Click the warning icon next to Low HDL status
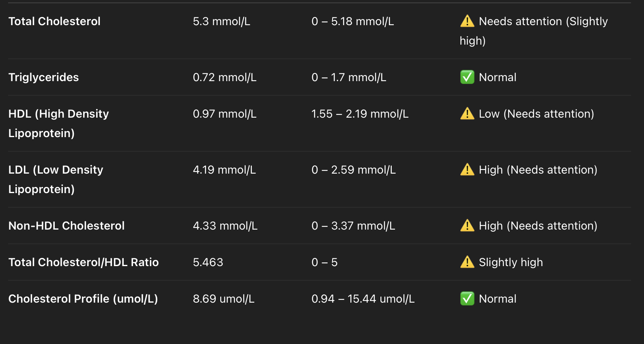 (x=467, y=114)
